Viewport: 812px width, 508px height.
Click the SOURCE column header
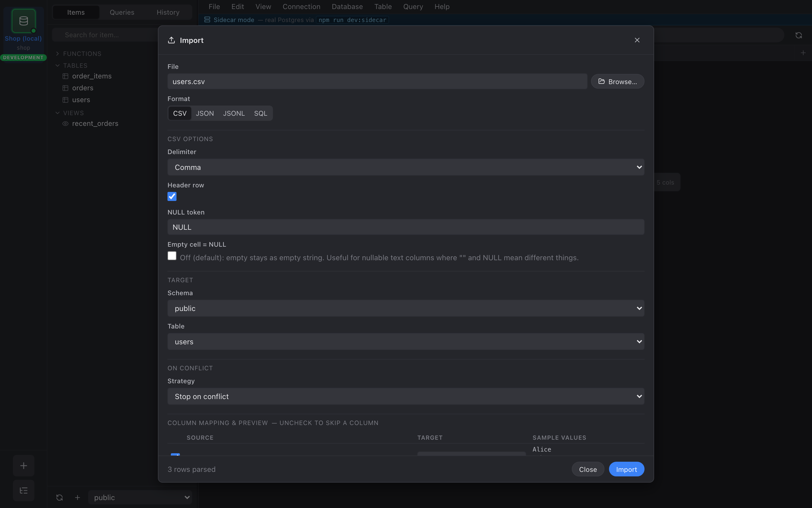point(200,438)
